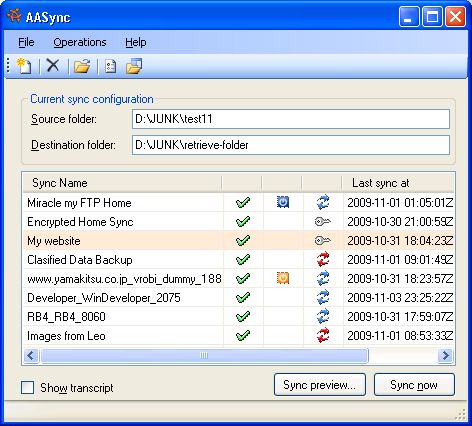The height and width of the screenshot is (426, 472).
Task: Click the key icon on Encrypted Home Sync
Action: click(323, 221)
